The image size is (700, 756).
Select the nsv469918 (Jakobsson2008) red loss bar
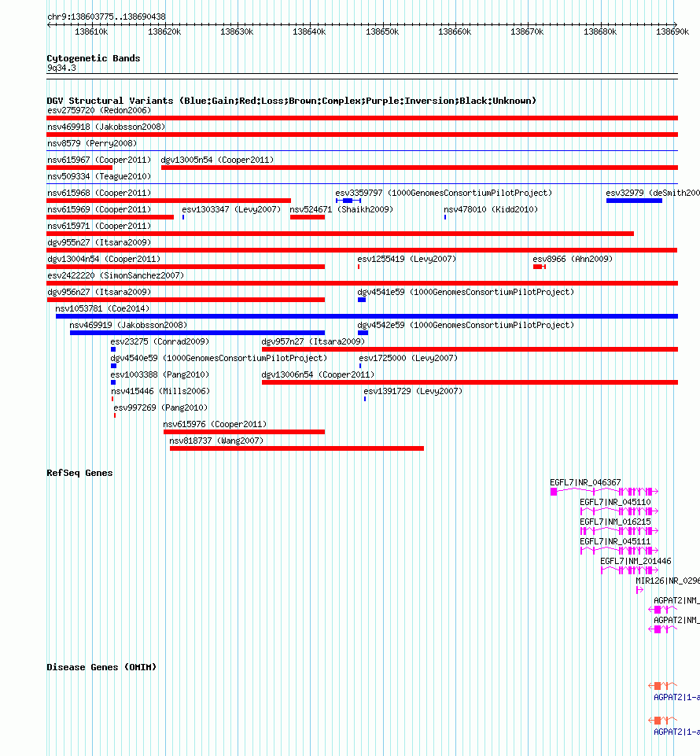(363, 135)
